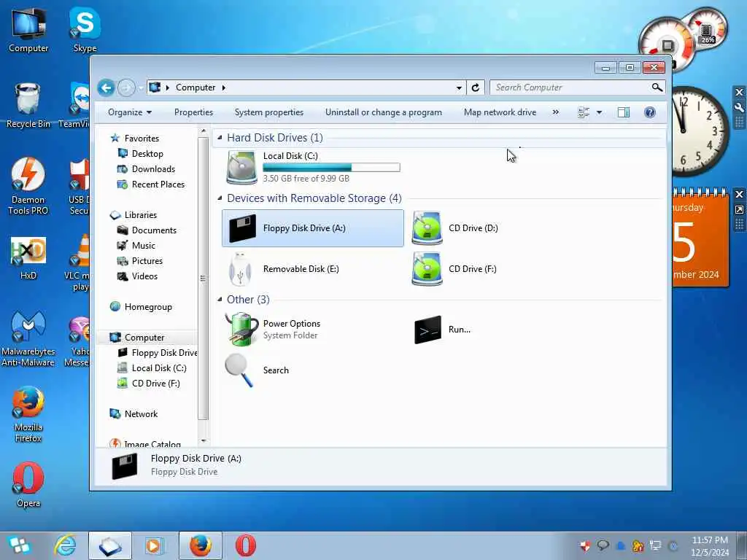Open the Local Disk (C:) drive icon
The image size is (747, 560).
pyautogui.click(x=241, y=167)
